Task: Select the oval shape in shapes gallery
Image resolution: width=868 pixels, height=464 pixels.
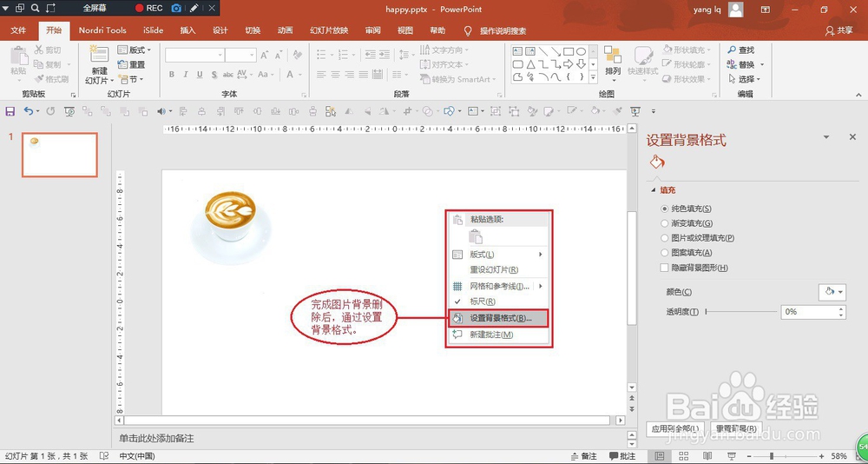Action: pos(581,51)
